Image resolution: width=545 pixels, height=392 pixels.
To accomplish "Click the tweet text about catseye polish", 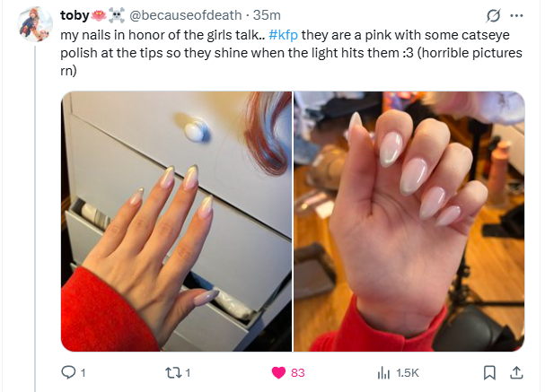I will tap(291, 53).
